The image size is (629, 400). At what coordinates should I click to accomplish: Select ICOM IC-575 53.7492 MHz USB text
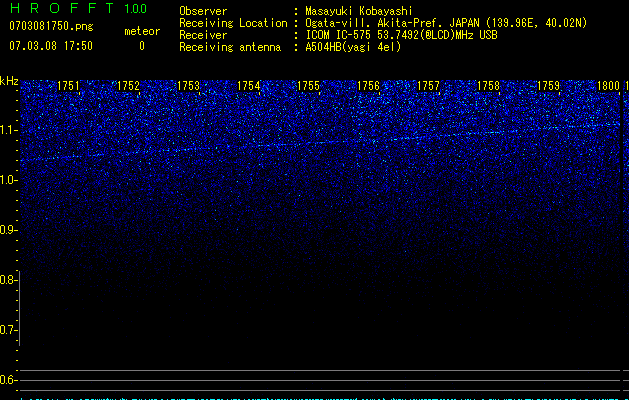401,35
